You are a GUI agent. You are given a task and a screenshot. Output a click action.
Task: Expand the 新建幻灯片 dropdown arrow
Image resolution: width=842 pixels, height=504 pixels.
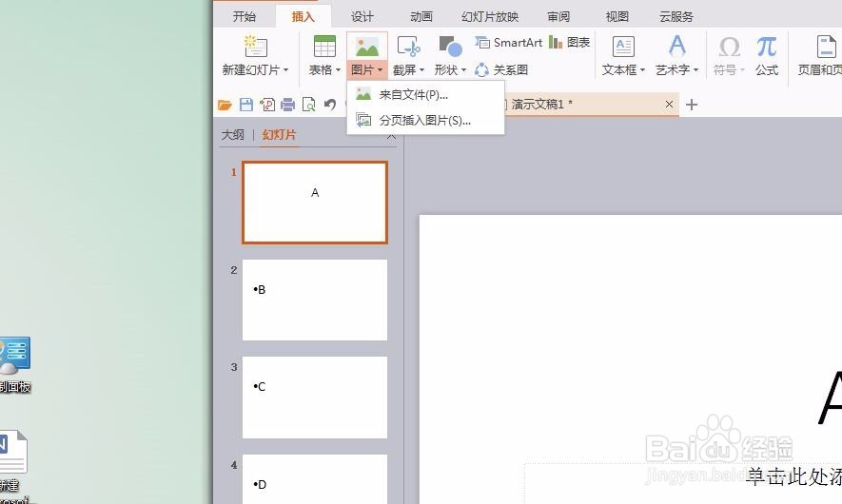(286, 70)
